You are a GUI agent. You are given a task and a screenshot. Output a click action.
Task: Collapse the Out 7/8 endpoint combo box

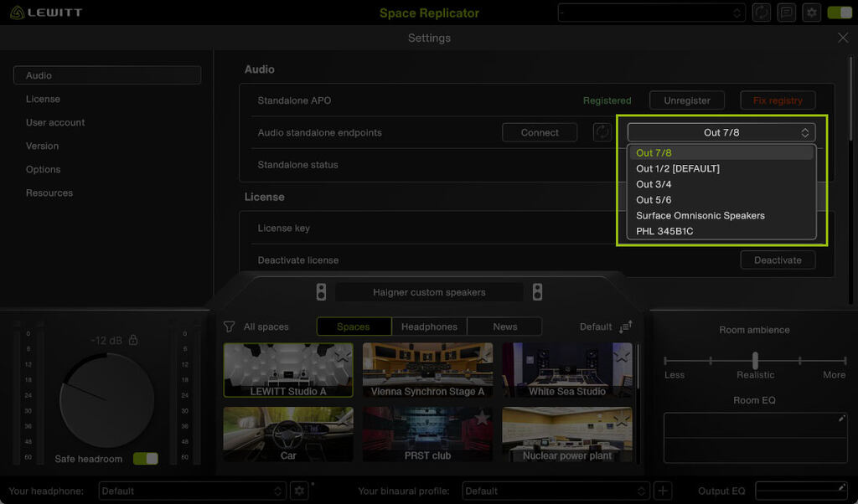pos(721,132)
